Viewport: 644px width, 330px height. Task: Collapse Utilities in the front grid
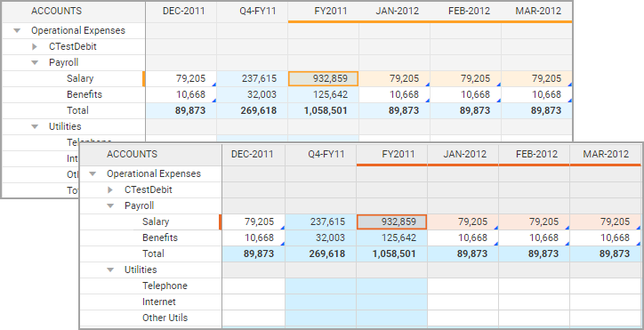[110, 270]
